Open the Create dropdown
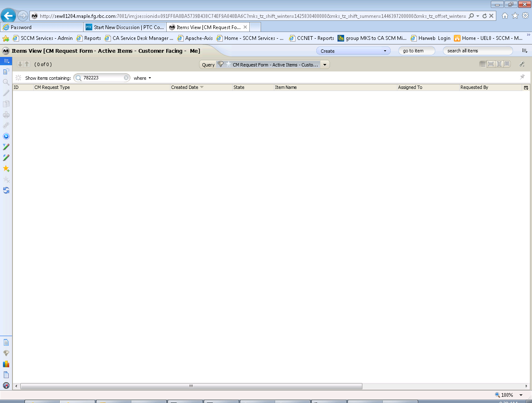Viewport: 532px width, 403px height. pos(353,51)
